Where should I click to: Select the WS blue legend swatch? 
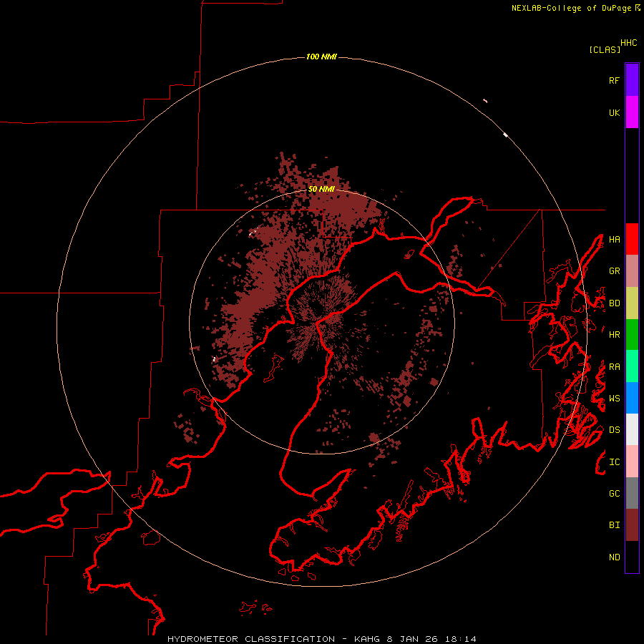click(x=632, y=398)
